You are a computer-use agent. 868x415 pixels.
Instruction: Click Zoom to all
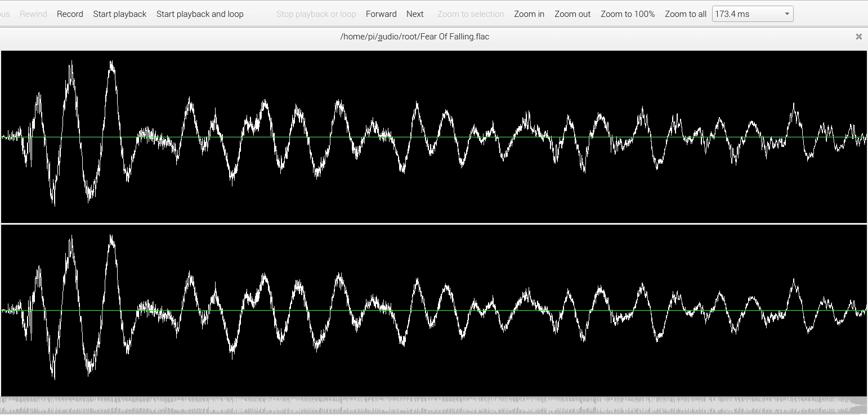coord(686,14)
